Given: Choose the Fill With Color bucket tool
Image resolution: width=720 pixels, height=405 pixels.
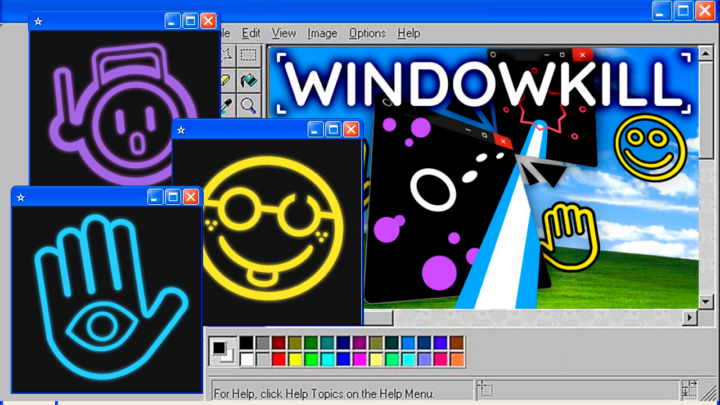Looking at the screenshot, I should click(248, 81).
